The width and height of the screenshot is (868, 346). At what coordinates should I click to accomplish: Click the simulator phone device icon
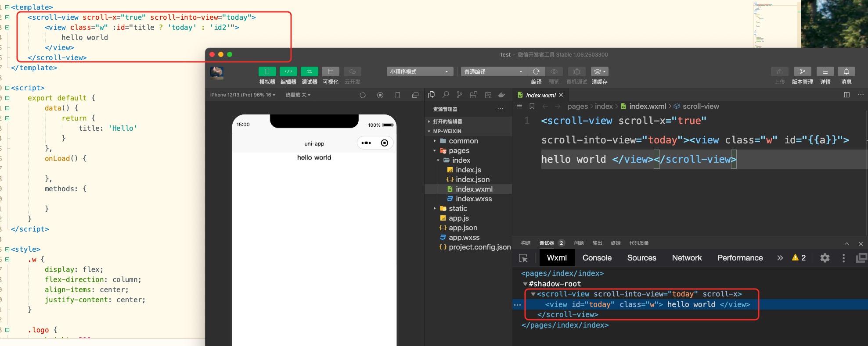[398, 95]
